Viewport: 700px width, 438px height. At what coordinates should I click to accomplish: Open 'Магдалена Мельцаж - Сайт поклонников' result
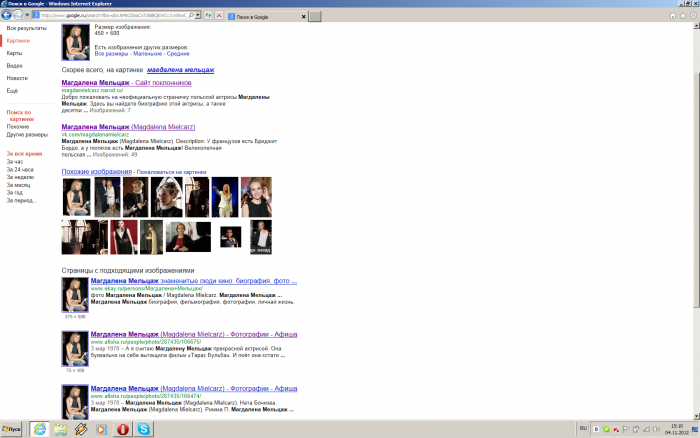click(x=126, y=83)
